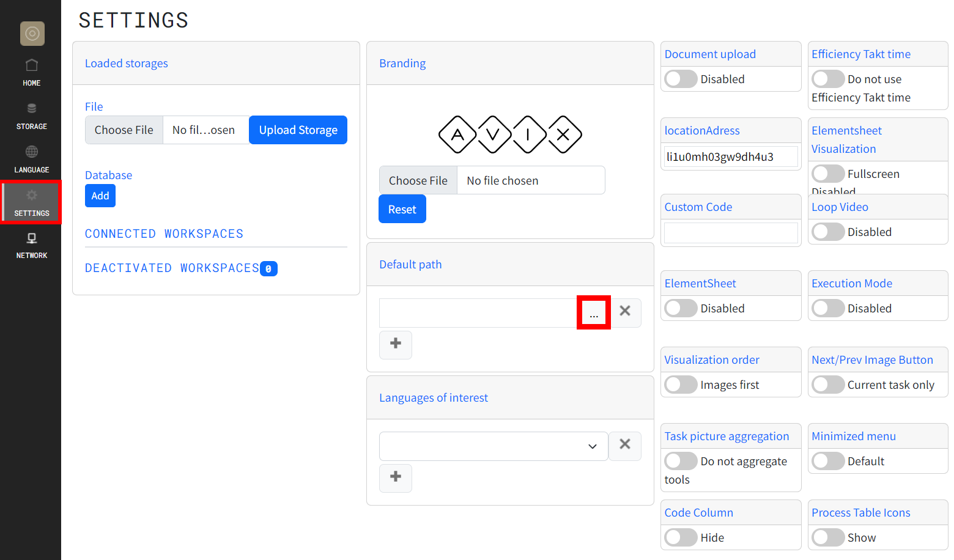The height and width of the screenshot is (560, 954).
Task: Expand the Deactivated Workspaces section
Action: point(172,268)
